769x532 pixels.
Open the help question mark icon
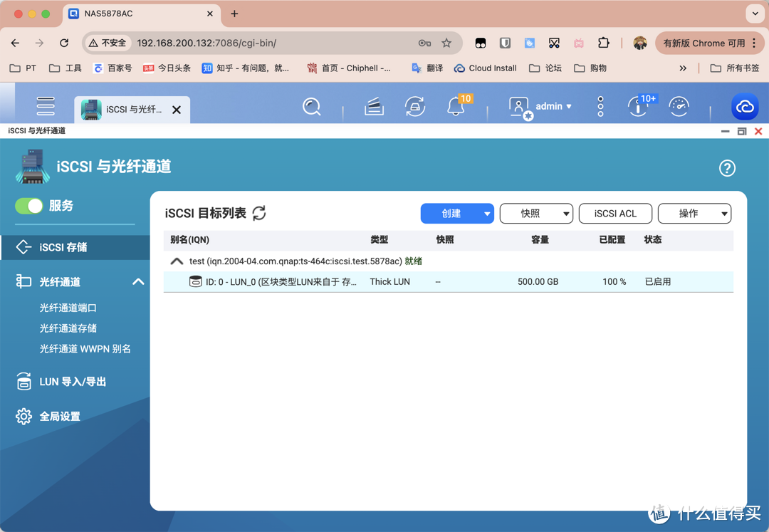coord(726,168)
